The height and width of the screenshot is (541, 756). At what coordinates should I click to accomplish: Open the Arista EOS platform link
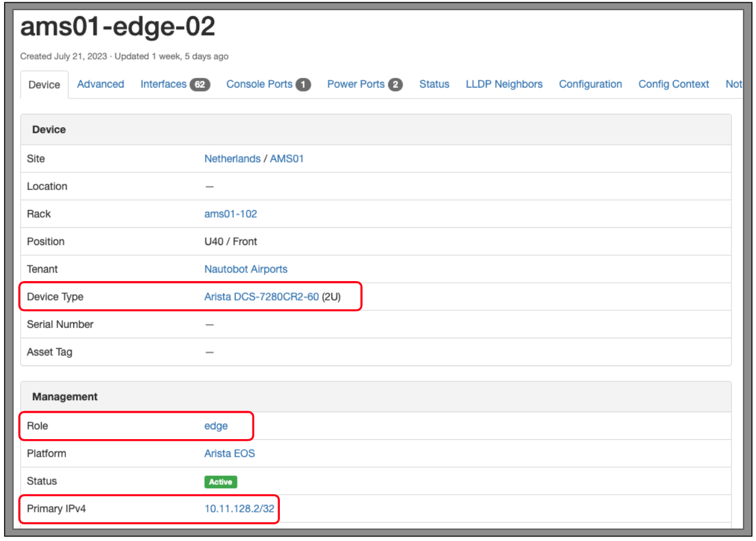[x=229, y=453]
